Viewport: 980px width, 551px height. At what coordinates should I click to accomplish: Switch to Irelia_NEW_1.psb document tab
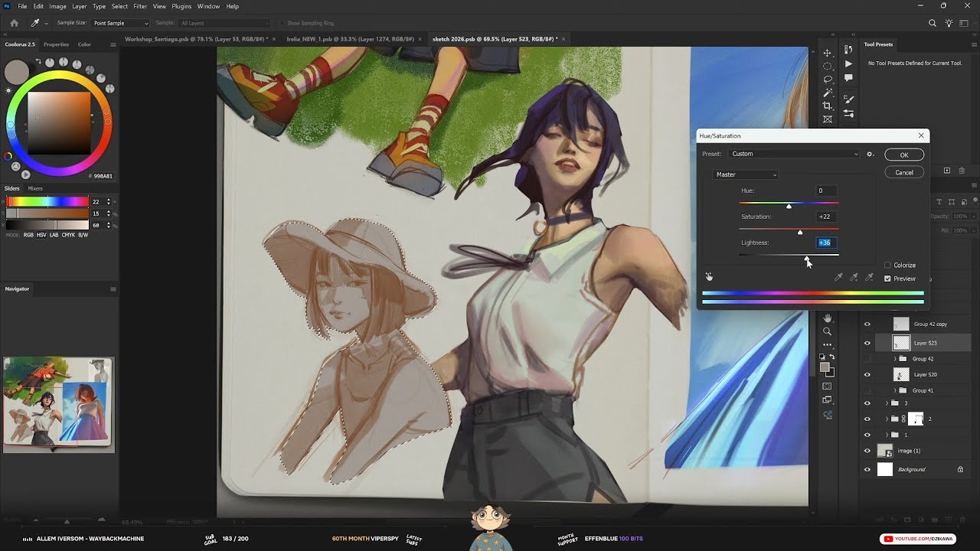[351, 38]
